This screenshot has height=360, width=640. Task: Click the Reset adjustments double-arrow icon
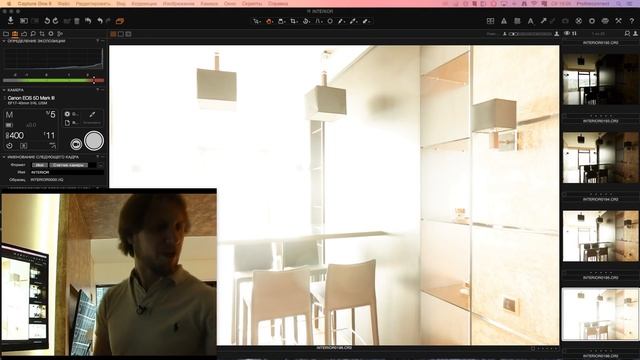pyautogui.click(x=88, y=21)
